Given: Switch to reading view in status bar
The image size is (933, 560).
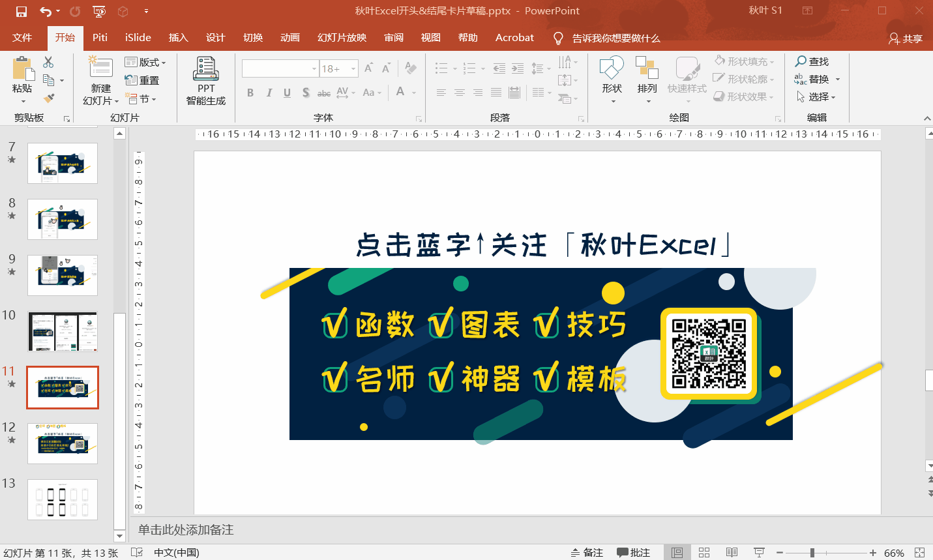Looking at the screenshot, I should [732, 552].
